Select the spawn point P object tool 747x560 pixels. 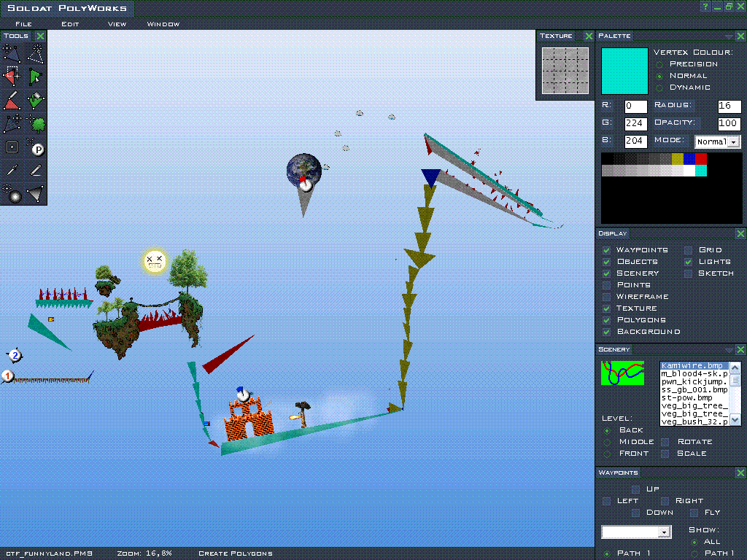(36, 147)
